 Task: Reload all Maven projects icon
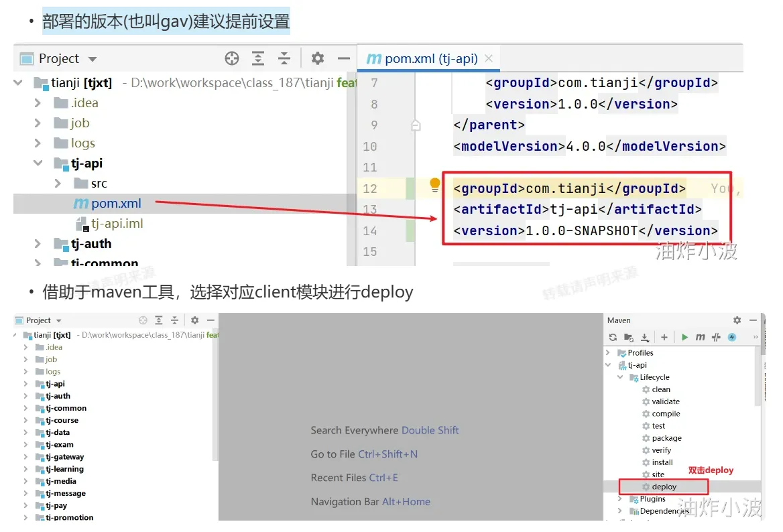[613, 338]
